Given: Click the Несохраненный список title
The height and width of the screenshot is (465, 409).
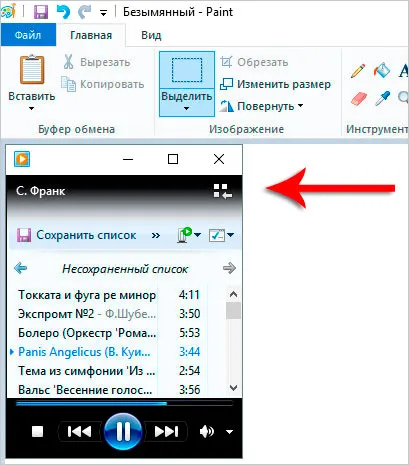Looking at the screenshot, I should tap(125, 269).
